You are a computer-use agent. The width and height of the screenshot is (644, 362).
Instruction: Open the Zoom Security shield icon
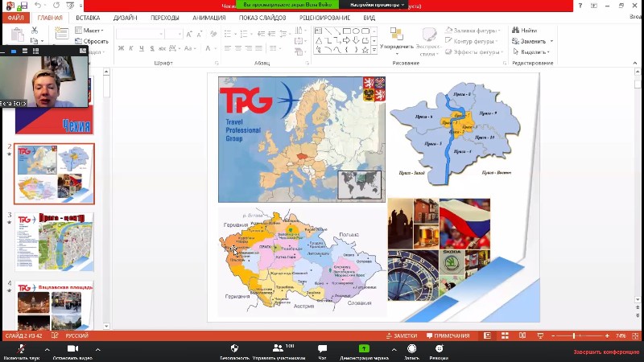(x=234, y=348)
